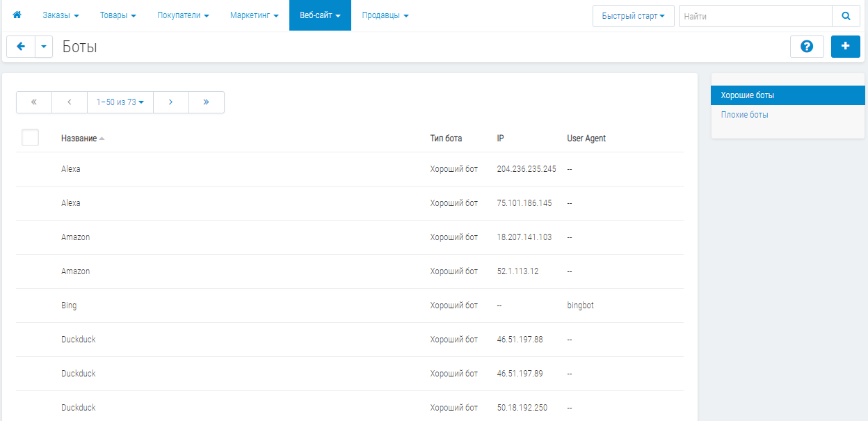Open the Заказы menu
The width and height of the screenshot is (868, 421).
pyautogui.click(x=61, y=15)
